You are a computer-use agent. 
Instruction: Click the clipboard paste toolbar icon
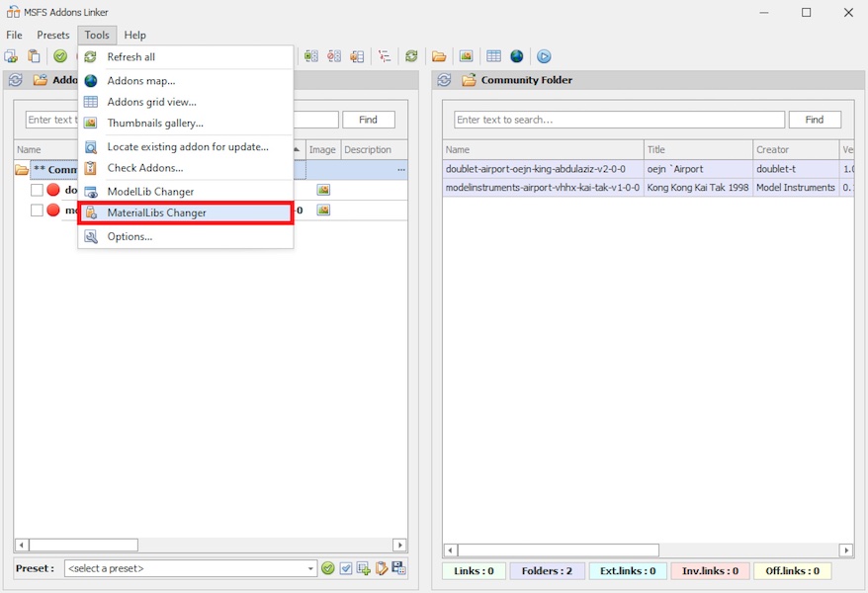35,56
